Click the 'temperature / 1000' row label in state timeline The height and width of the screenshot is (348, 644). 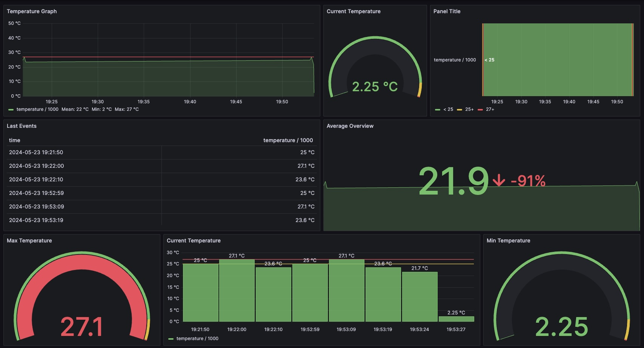coord(455,60)
